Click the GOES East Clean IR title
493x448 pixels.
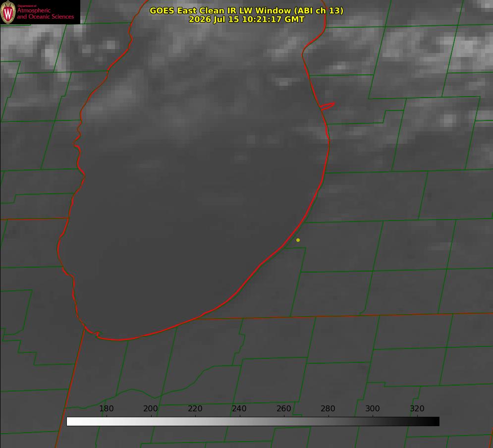(246, 10)
